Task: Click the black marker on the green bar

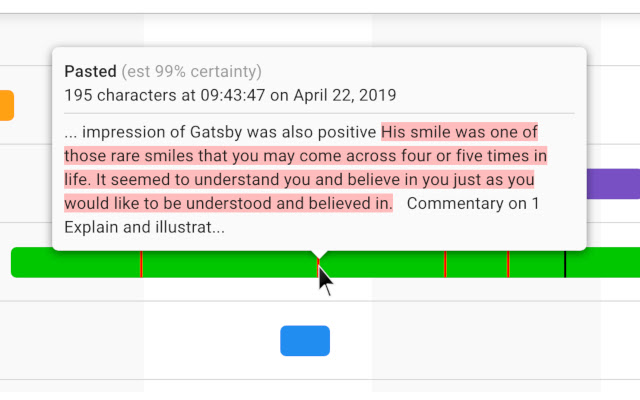Action: 565,263
